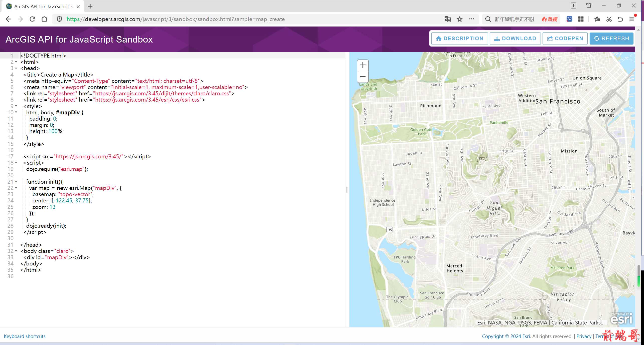Refresh the sandbox preview
Screen dimensions: 644x345
(x=612, y=39)
